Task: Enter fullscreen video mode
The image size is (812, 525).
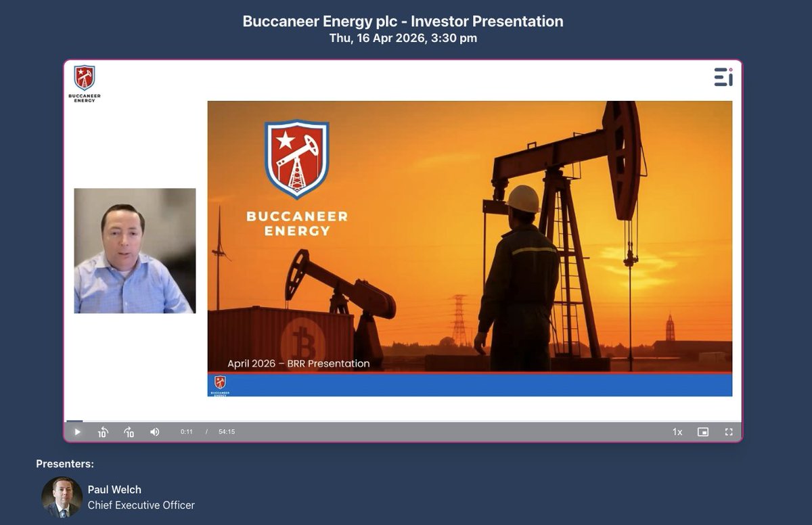Action: 729,432
